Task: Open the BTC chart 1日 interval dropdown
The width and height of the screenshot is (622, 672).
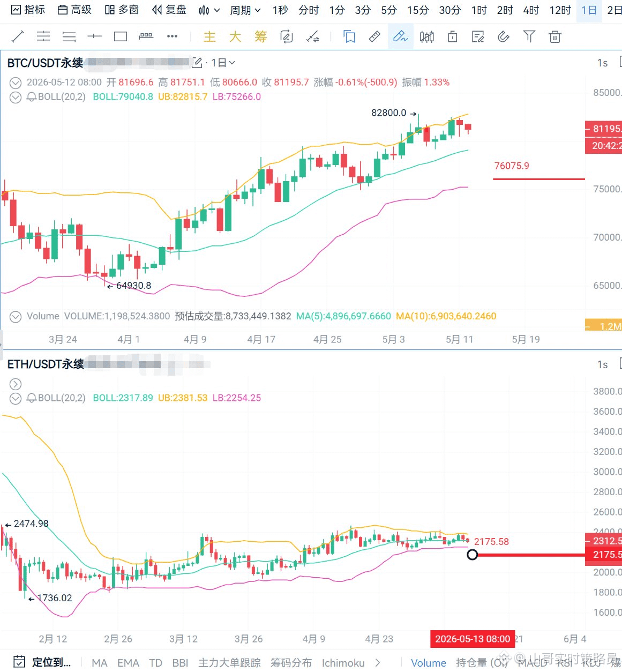Action: coord(223,63)
